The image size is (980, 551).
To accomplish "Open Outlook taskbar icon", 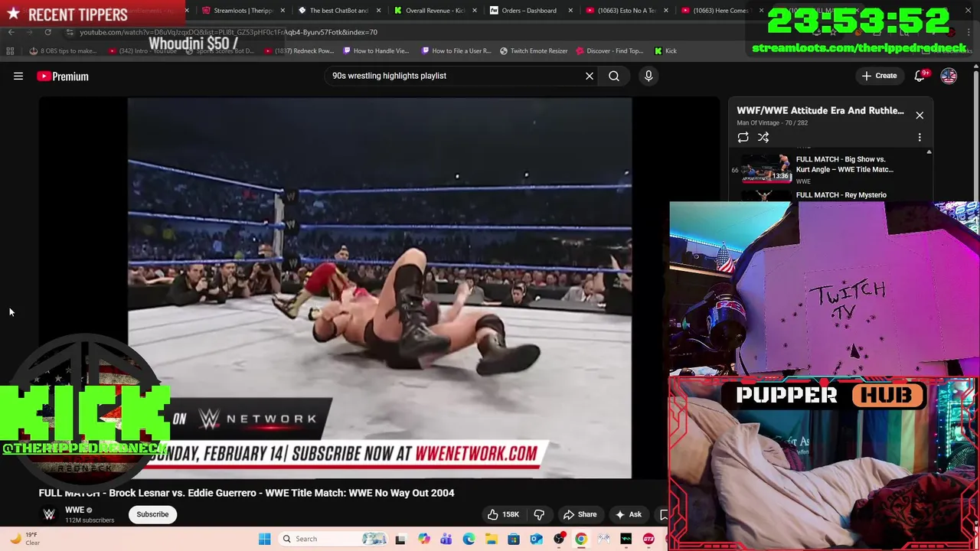I will [x=536, y=539].
